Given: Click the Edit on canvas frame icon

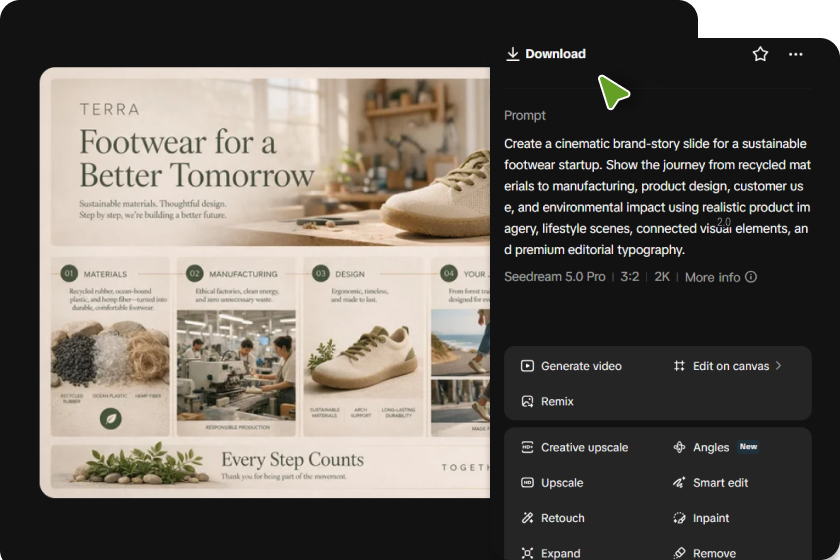Looking at the screenshot, I should point(679,366).
